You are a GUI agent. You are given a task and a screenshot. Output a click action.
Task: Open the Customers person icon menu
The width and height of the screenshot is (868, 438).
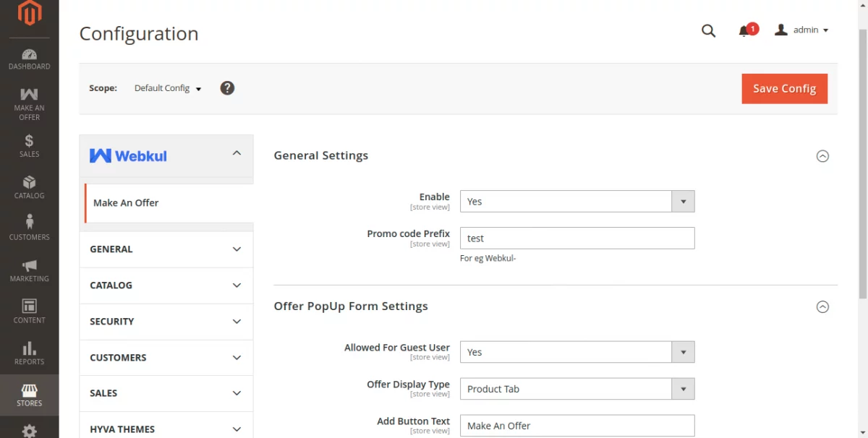pos(29,227)
